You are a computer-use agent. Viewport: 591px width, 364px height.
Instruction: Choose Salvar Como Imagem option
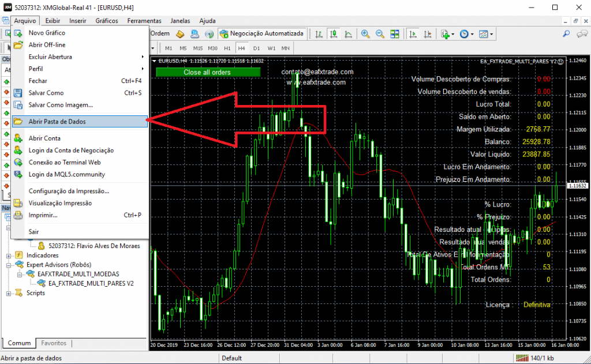[80, 105]
